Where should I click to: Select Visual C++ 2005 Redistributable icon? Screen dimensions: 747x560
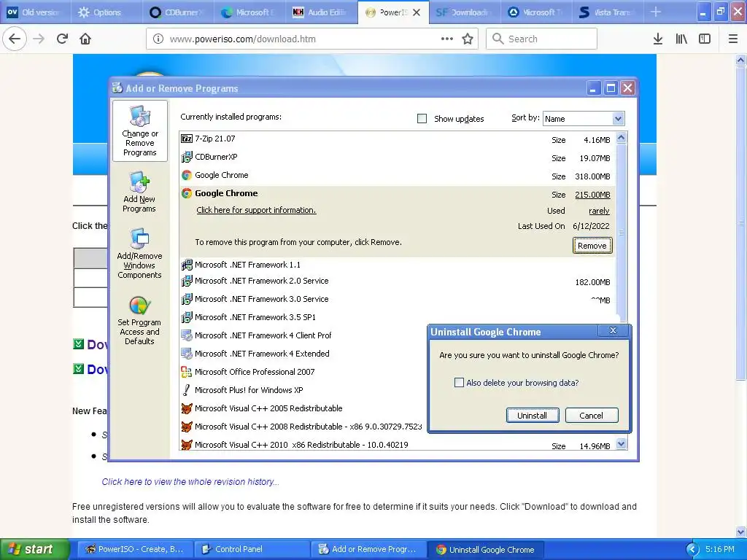(187, 408)
